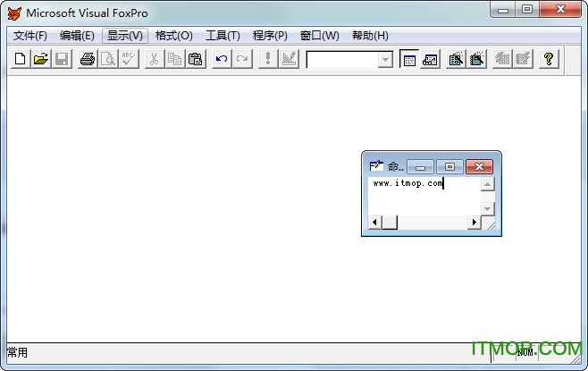Click the New file toolbar icon
Screen dimensions: 588x371
pos(21,59)
